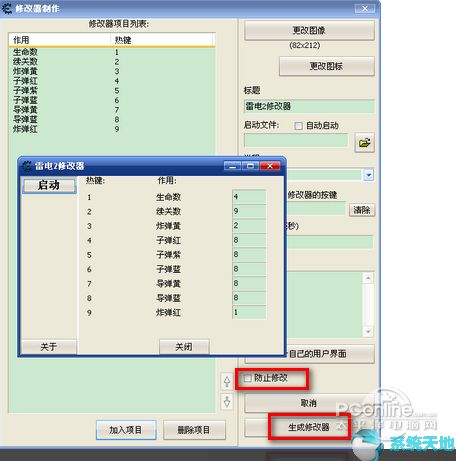Click the 删除项目 button

[194, 430]
